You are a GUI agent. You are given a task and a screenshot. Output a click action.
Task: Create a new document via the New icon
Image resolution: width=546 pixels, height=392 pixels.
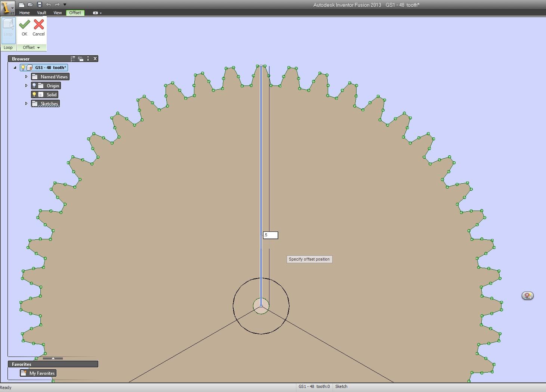pos(22,4)
